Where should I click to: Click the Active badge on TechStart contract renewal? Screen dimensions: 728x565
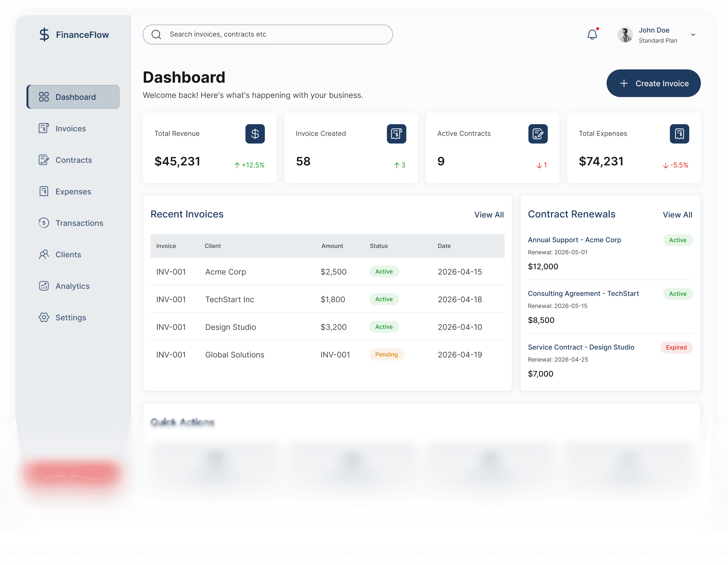(678, 294)
